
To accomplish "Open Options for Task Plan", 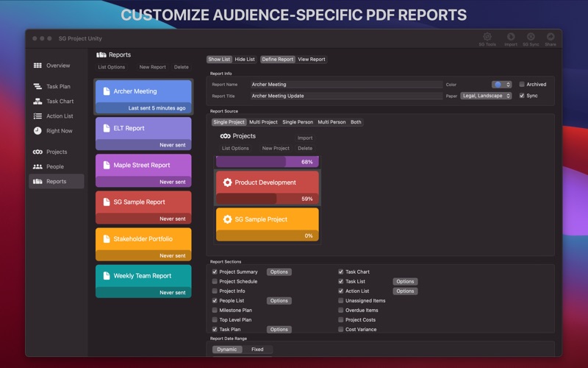I will tap(279, 329).
